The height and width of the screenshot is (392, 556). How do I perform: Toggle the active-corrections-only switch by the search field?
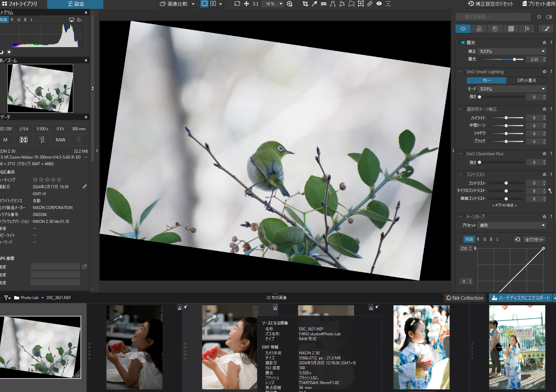[x=549, y=17]
